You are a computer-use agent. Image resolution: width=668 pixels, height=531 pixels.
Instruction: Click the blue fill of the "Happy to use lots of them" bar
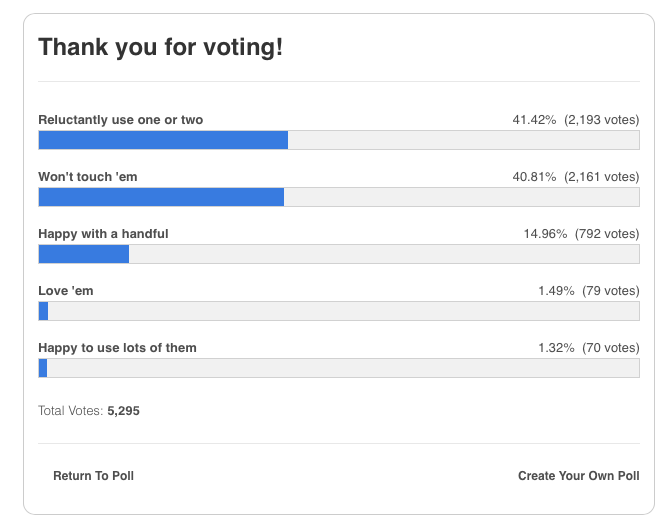click(43, 368)
